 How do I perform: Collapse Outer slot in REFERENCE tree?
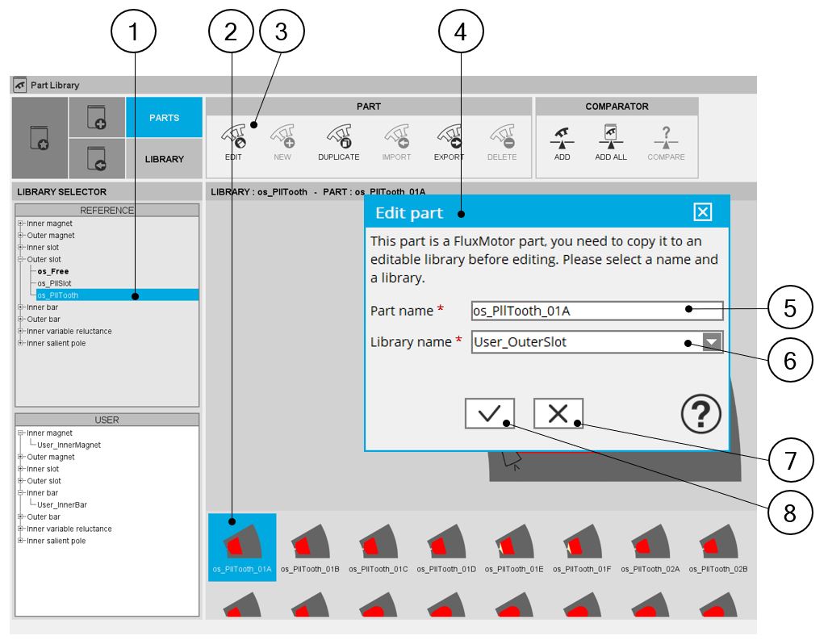[x=20, y=260]
